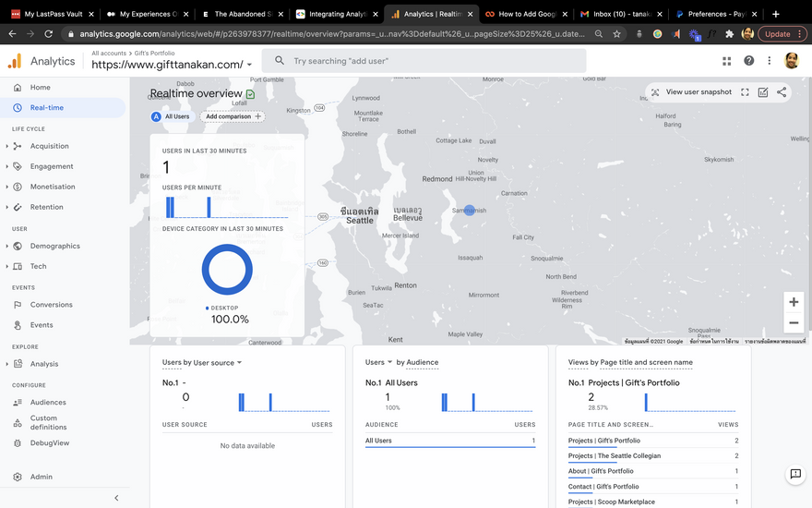
Task: Click the share report icon
Action: 782,92
